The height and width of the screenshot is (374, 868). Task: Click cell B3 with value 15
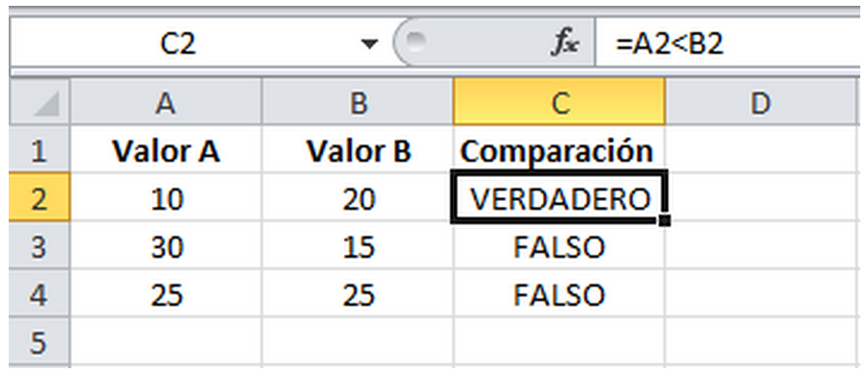coord(358,245)
